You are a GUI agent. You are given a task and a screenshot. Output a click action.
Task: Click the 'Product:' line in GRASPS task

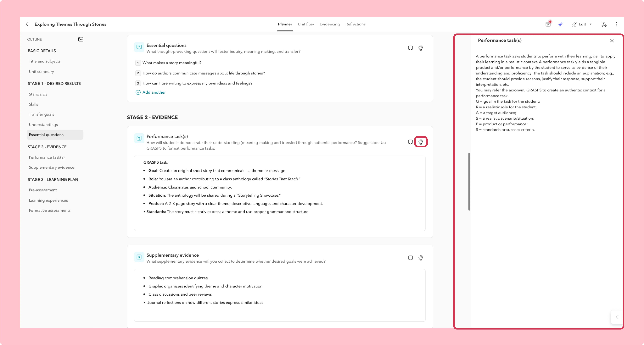point(236,203)
